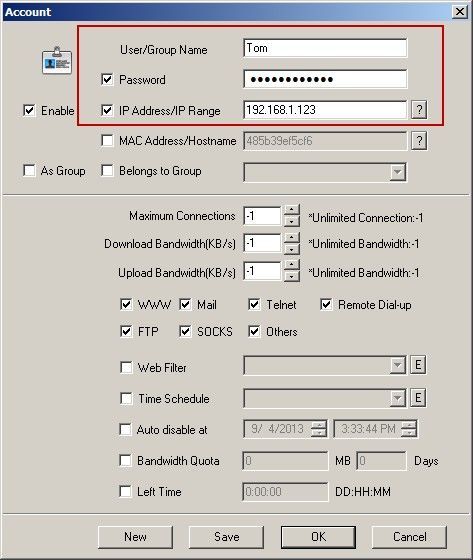
Task: Click the Bandwidth Quota MB field
Action: [x=285, y=461]
